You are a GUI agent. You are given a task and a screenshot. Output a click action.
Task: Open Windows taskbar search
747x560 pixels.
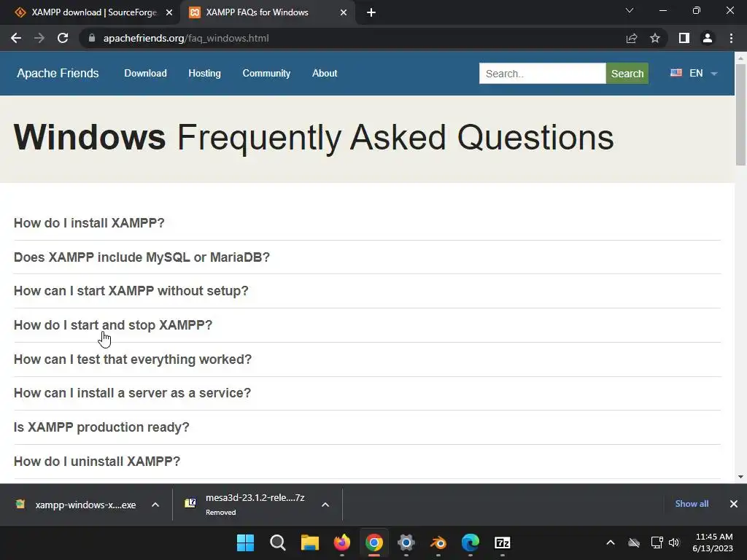(277, 542)
